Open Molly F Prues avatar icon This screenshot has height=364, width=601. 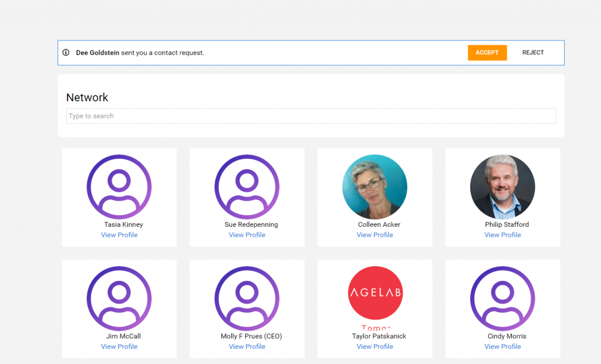point(247,298)
